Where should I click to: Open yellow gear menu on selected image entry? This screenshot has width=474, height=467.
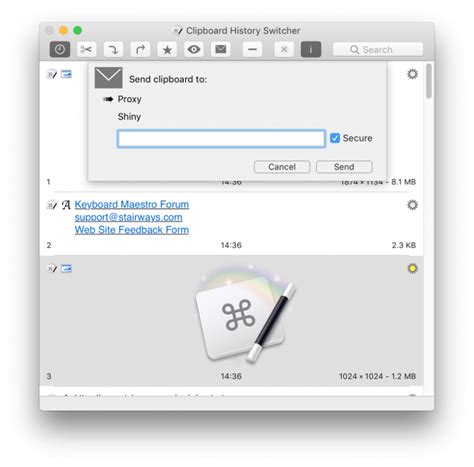point(412,268)
